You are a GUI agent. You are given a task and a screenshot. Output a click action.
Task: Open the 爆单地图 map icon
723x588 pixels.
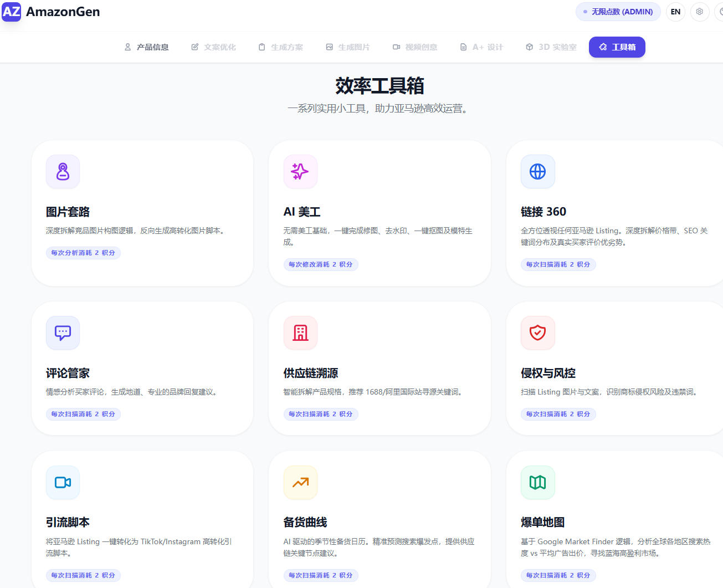[537, 482]
